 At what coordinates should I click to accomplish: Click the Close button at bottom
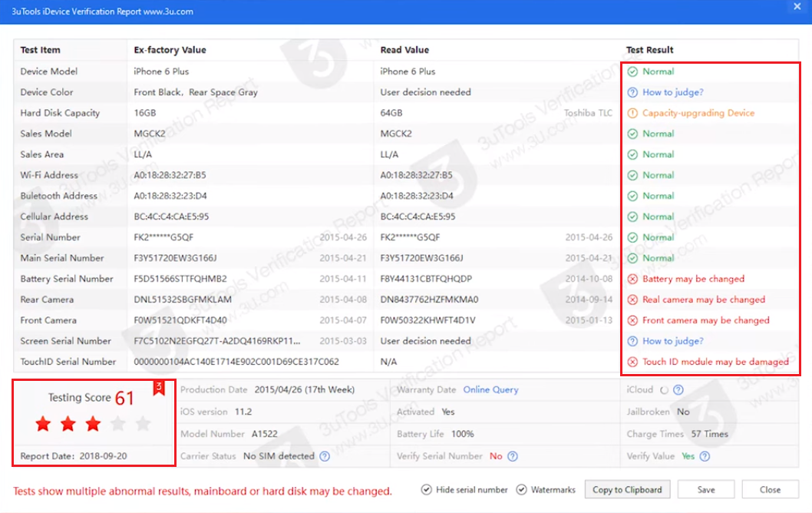tap(770, 490)
